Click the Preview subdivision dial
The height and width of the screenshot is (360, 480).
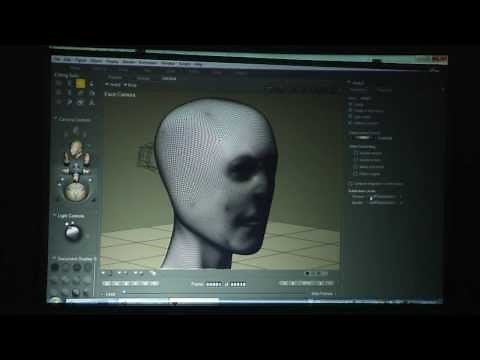[384, 197]
